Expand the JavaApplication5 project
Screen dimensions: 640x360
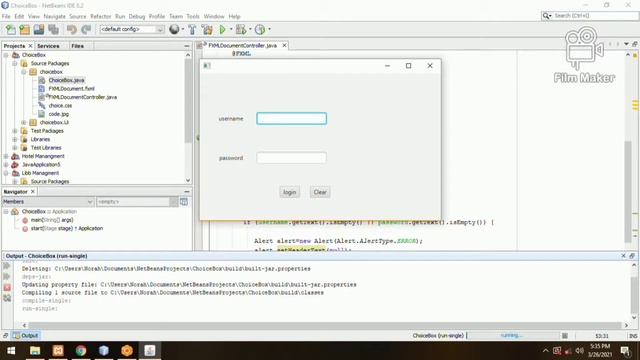6,164
